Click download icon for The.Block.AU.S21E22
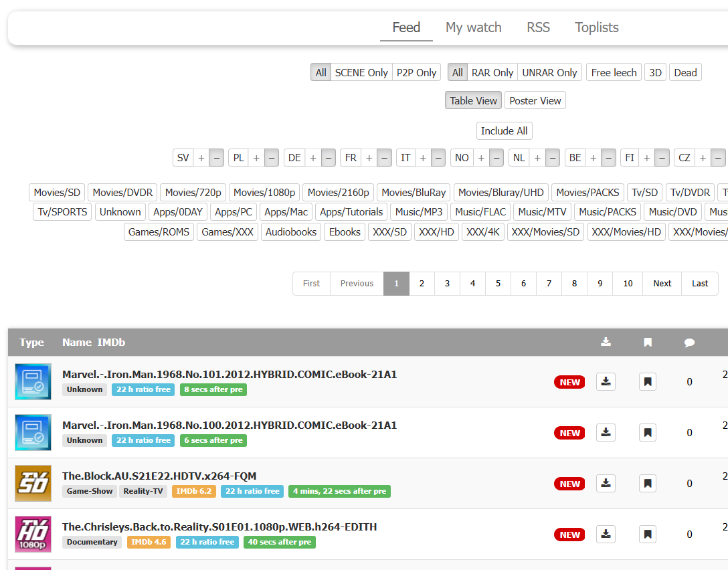728x570 pixels. 606,484
